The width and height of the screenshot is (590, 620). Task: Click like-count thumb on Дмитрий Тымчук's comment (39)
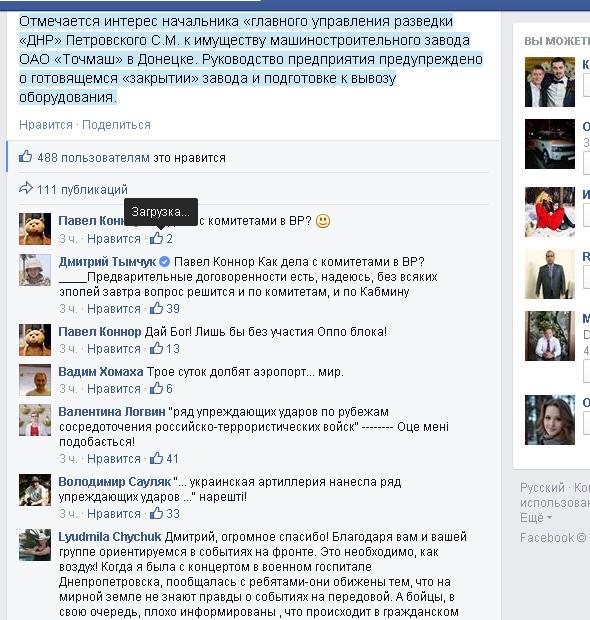pos(157,308)
